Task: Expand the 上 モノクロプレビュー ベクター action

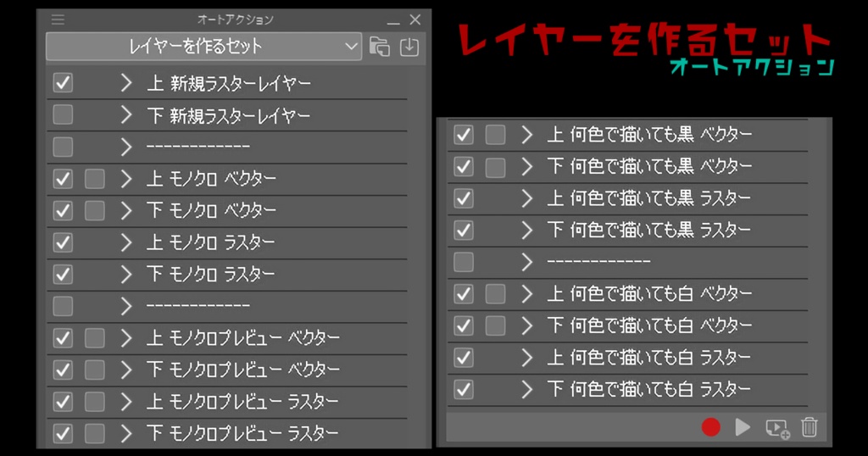Action: tap(127, 338)
